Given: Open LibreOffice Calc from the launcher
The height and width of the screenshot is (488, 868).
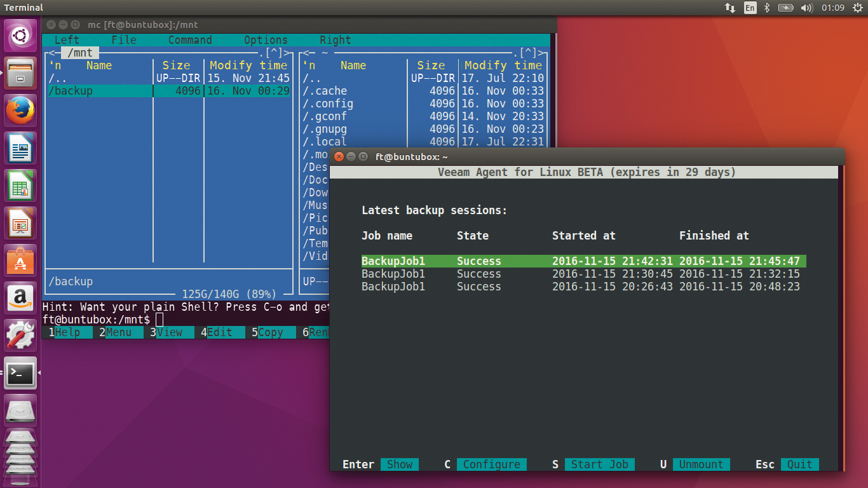Looking at the screenshot, I should click(21, 186).
